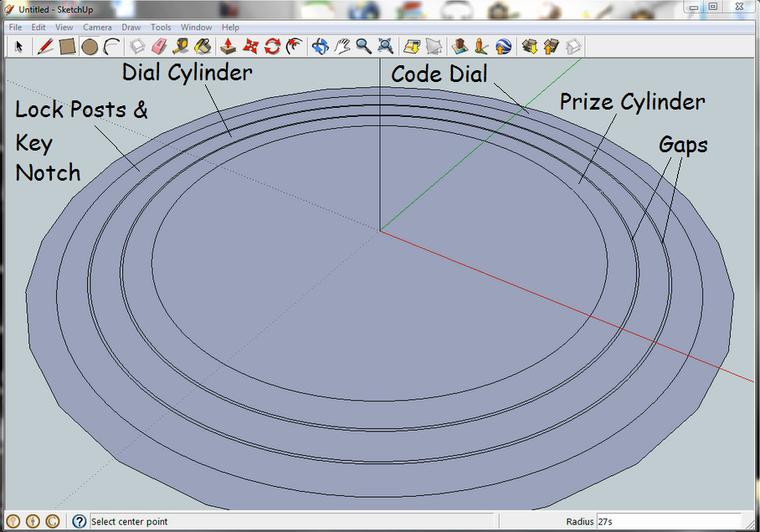This screenshot has width=760, height=532.
Task: Open the Tools menu
Action: coord(161,27)
